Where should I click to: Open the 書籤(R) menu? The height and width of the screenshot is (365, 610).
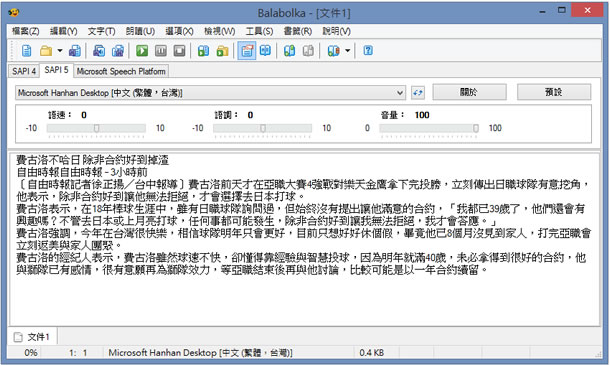click(x=298, y=31)
